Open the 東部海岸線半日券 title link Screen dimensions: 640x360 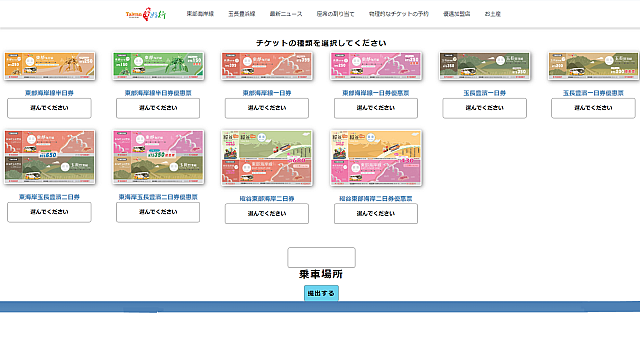click(49, 93)
